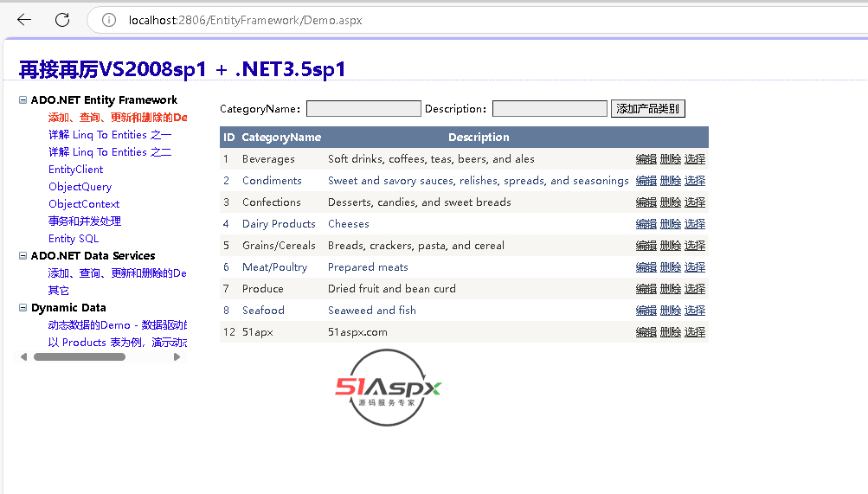The image size is (868, 494).
Task: Click 编辑 for the 51apx row
Action: click(x=646, y=332)
